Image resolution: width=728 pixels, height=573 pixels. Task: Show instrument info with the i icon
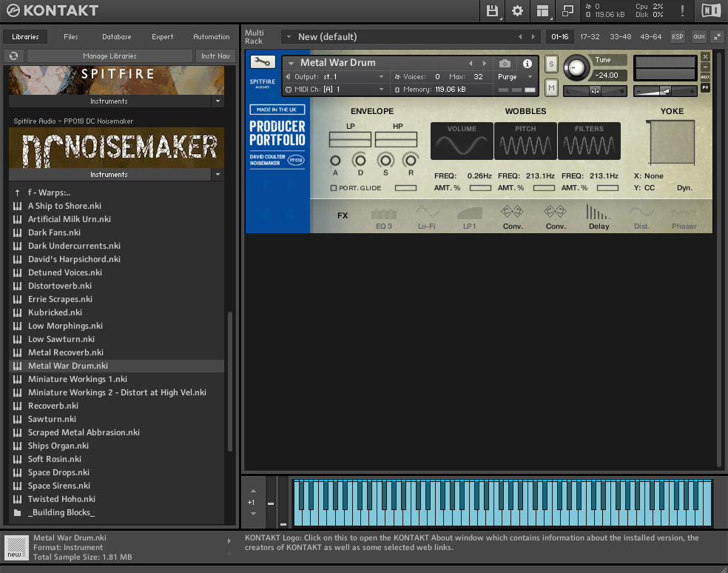528,63
